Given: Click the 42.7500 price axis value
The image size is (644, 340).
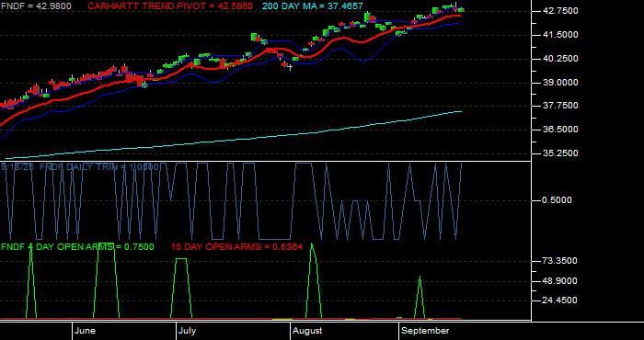Looking at the screenshot, I should pyautogui.click(x=560, y=11).
